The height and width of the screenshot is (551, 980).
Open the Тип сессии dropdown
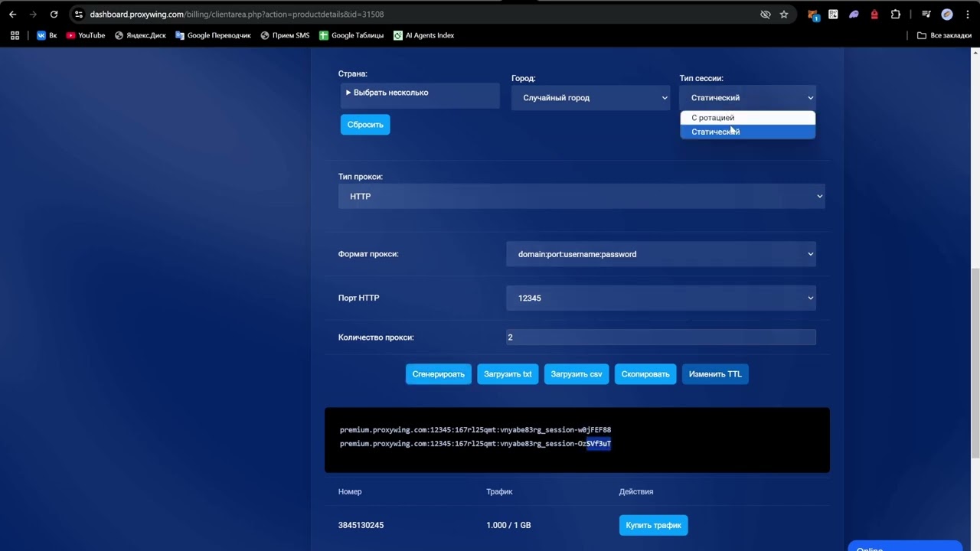pos(747,98)
